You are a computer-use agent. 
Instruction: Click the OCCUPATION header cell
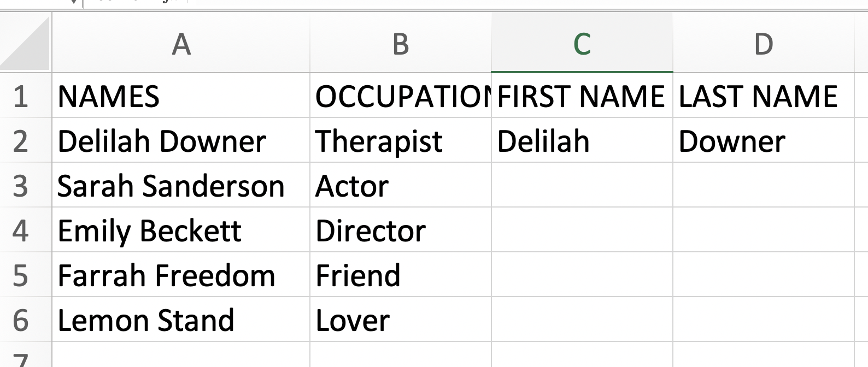click(x=401, y=96)
